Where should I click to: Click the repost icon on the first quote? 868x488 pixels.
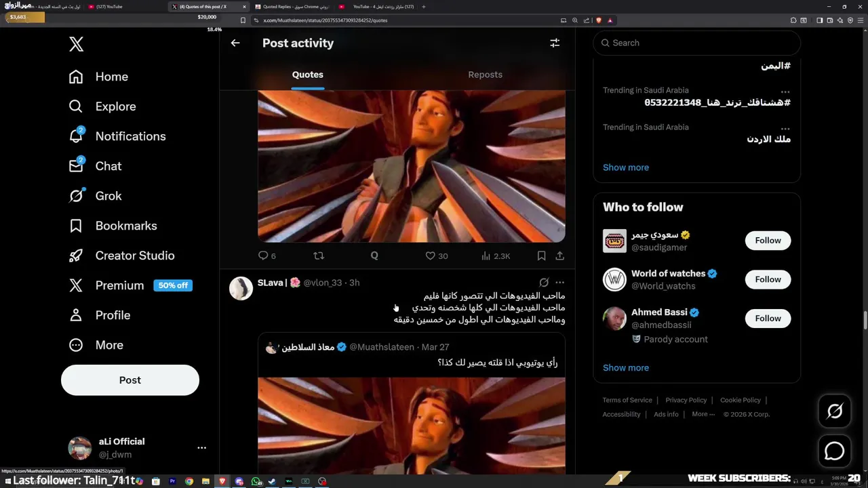(x=319, y=256)
